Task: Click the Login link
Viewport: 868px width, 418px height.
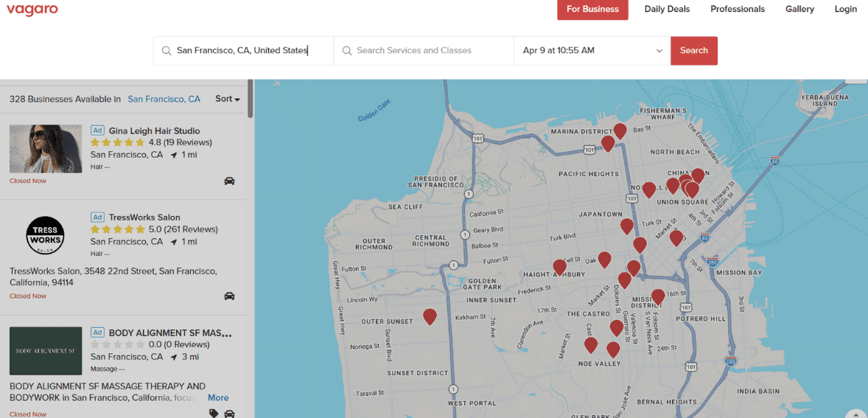Action: (845, 10)
